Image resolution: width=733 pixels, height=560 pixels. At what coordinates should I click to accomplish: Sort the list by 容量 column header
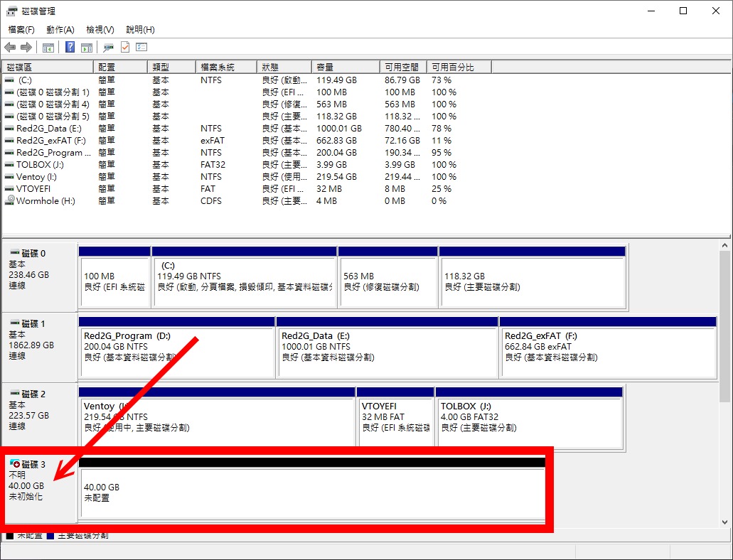345,67
